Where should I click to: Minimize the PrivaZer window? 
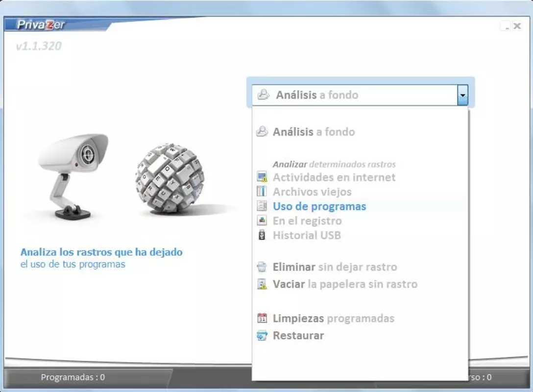[507, 26]
